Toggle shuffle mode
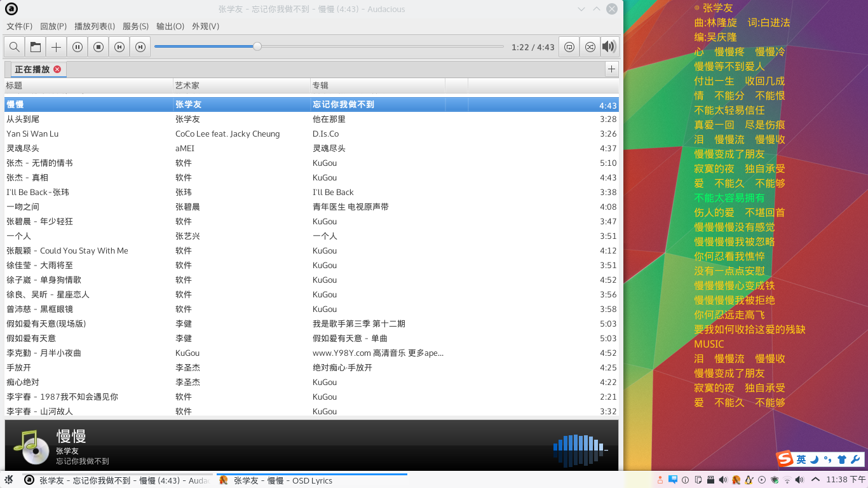This screenshot has width=868, height=488. point(590,47)
